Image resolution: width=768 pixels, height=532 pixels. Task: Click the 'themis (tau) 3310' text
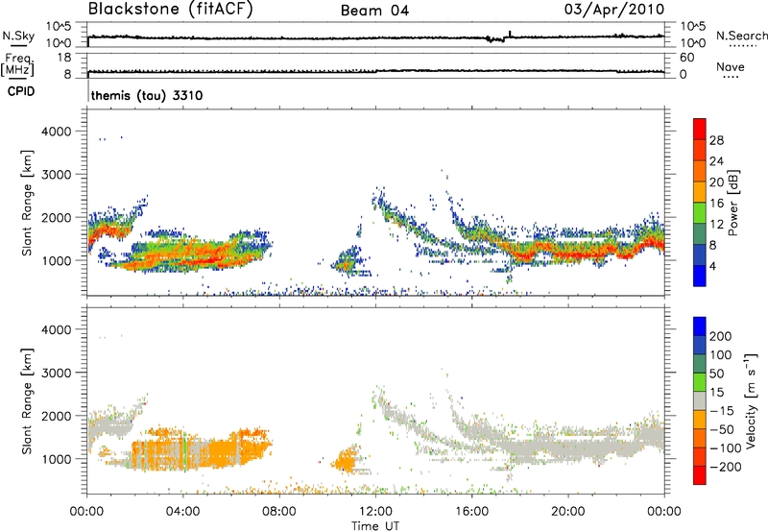(x=147, y=95)
